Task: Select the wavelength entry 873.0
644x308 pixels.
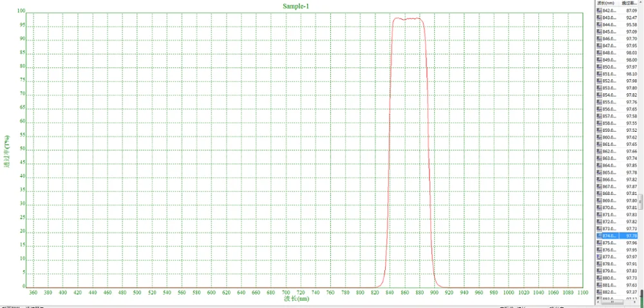Action: coord(609,228)
